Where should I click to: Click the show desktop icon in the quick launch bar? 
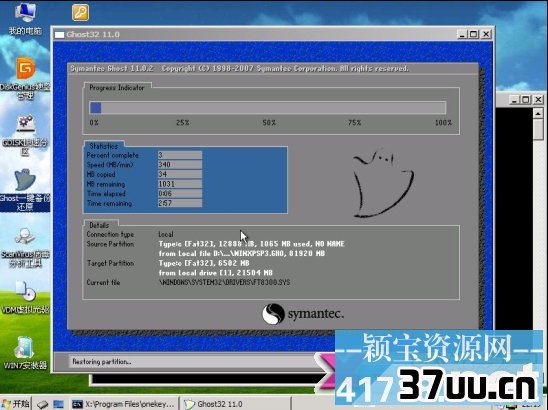coord(58,404)
